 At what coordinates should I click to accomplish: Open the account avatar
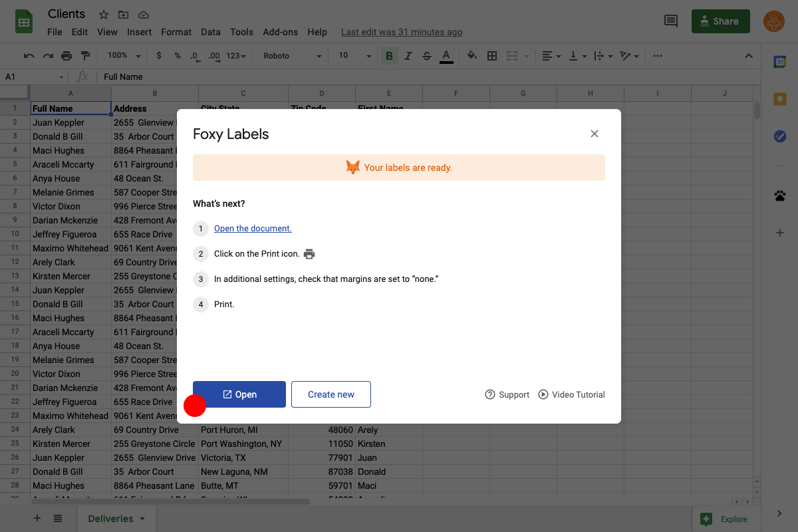click(773, 21)
